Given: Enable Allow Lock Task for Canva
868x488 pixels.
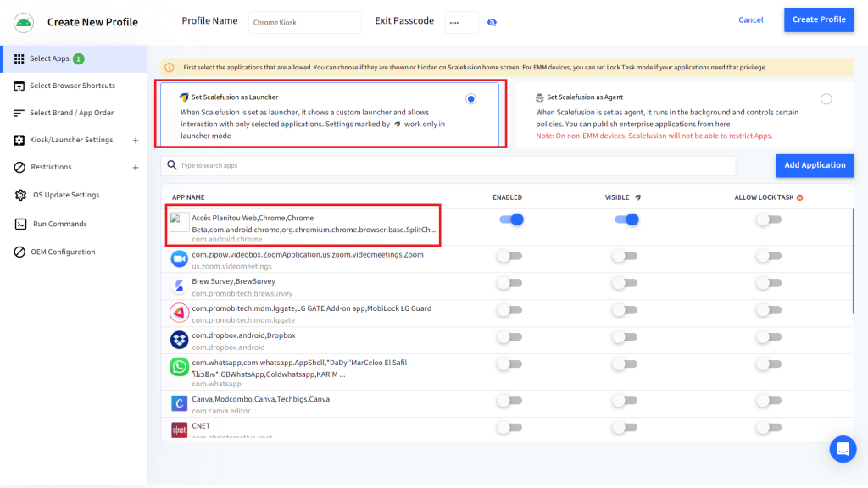Looking at the screenshot, I should pos(769,401).
